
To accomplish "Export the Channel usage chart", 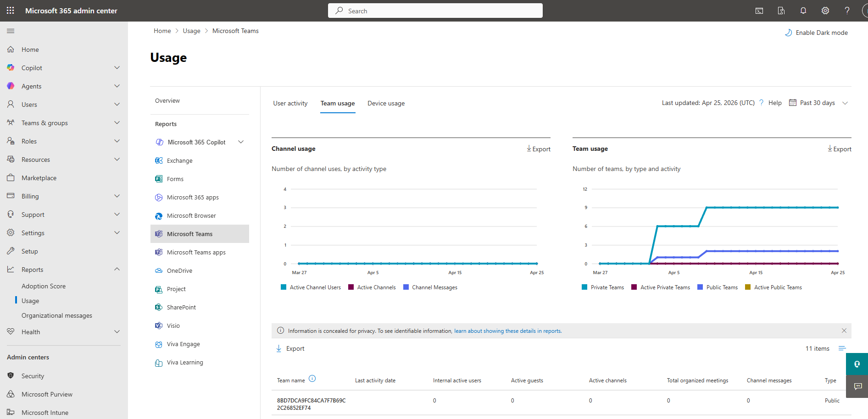I will pyautogui.click(x=539, y=149).
